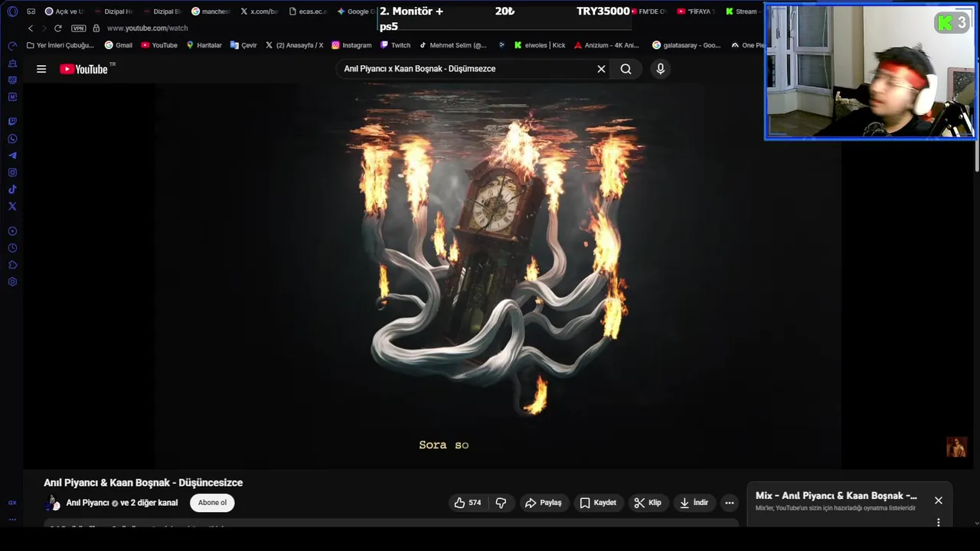Open Twitch in the Opera sidebar
This screenshot has height=551, width=980.
(x=12, y=122)
